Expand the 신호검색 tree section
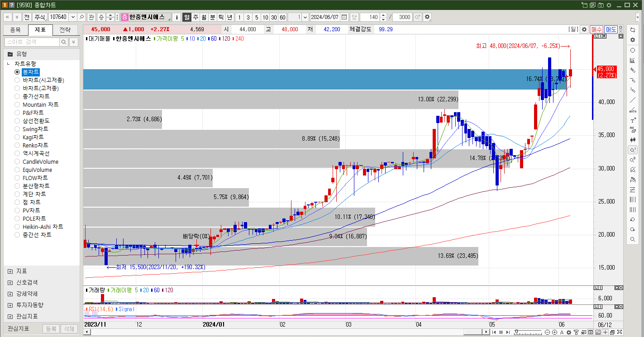Viewport: 644px width, 337px height. 10,282
